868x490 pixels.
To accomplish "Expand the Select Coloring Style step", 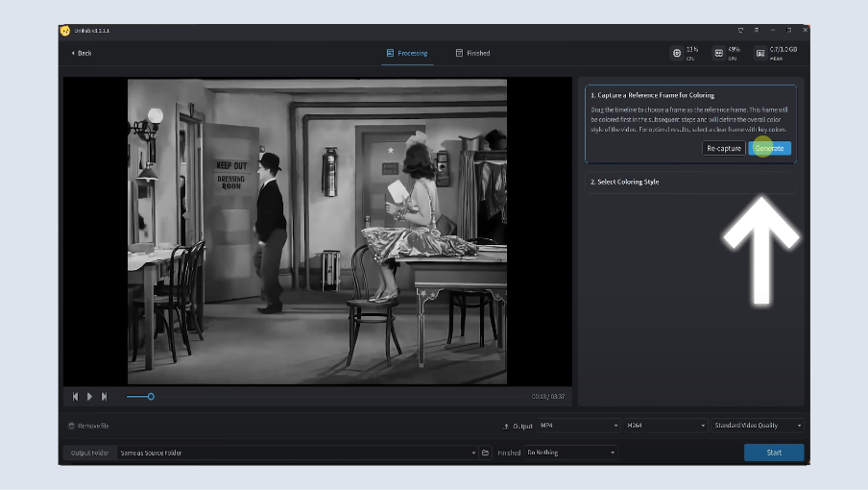I will click(690, 182).
